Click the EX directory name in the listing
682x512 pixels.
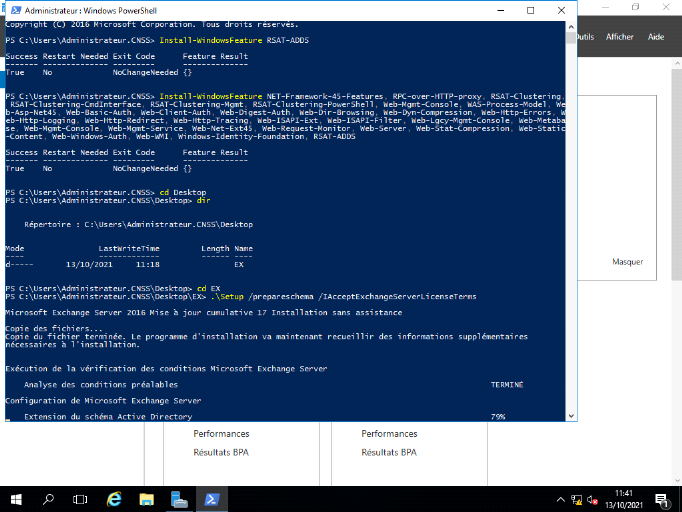239,264
